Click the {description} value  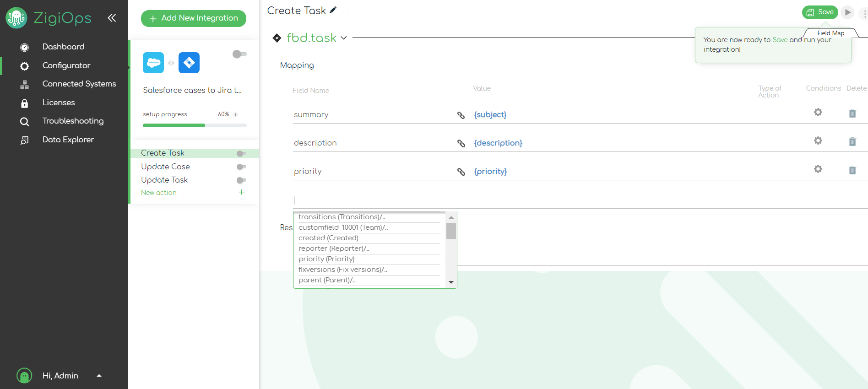(498, 143)
